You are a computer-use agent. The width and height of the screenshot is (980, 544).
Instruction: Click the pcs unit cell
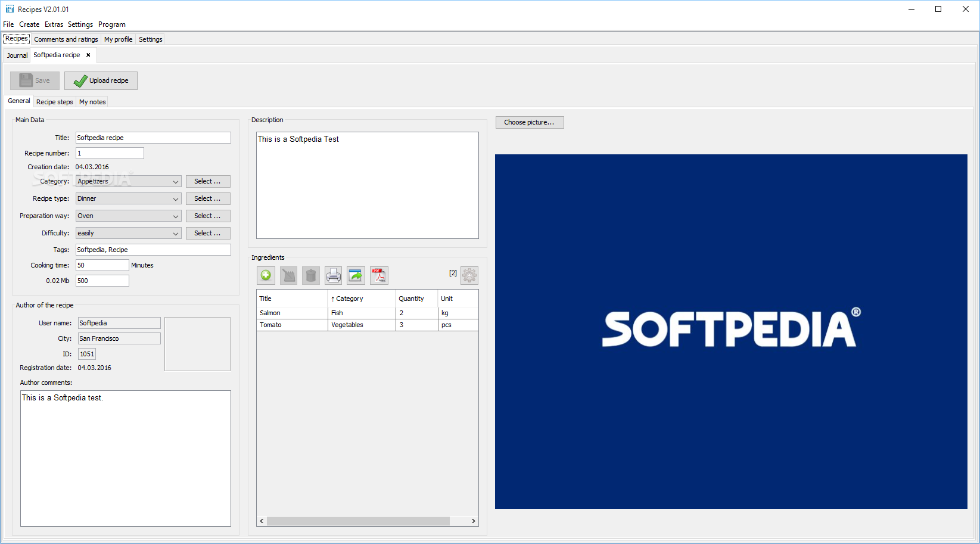point(458,325)
